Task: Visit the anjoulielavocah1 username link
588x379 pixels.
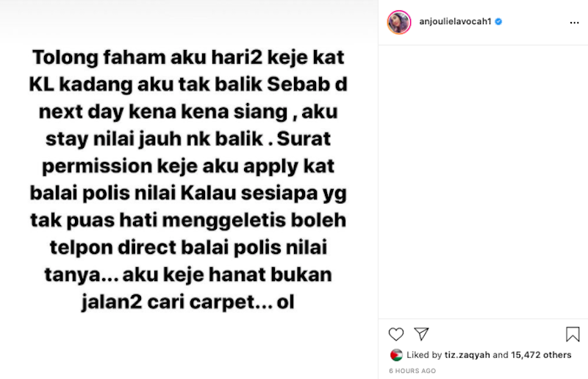Action: (x=455, y=22)
